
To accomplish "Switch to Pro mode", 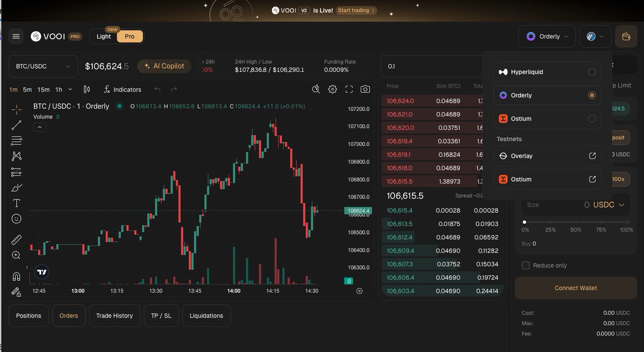I will coord(129,36).
